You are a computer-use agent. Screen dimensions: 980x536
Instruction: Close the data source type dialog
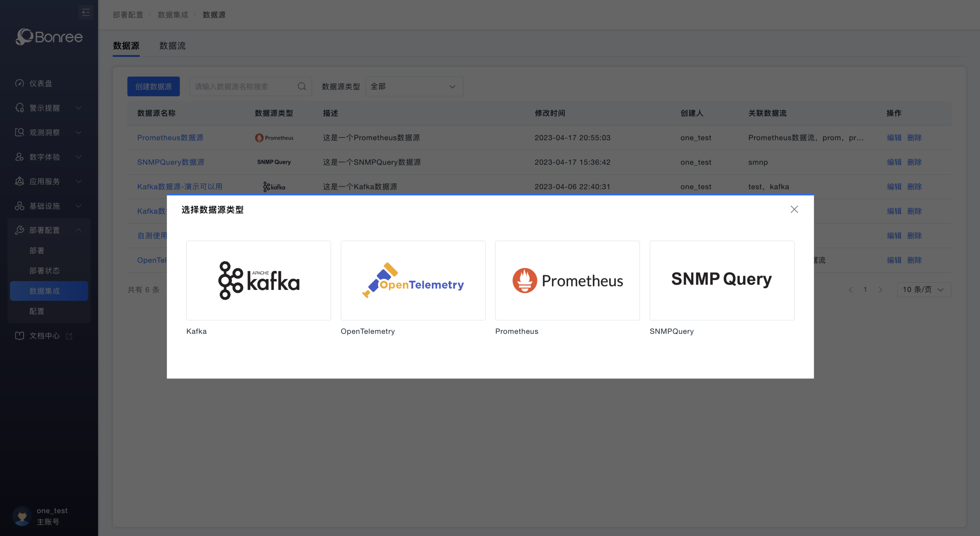794,209
